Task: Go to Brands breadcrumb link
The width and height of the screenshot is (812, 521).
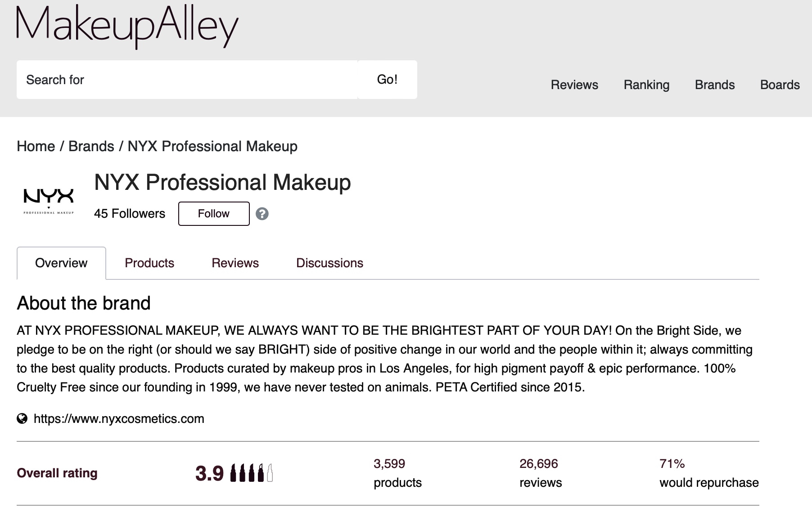Action: pyautogui.click(x=91, y=146)
